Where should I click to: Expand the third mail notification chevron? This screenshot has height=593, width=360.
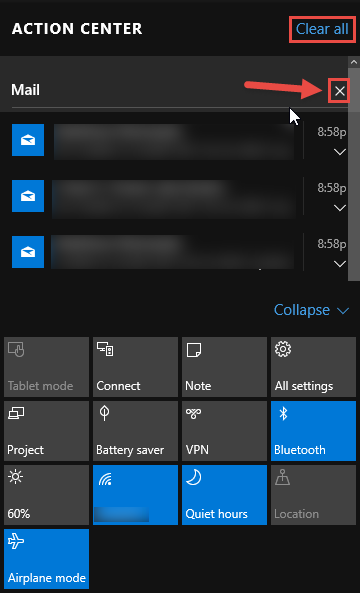(340, 264)
